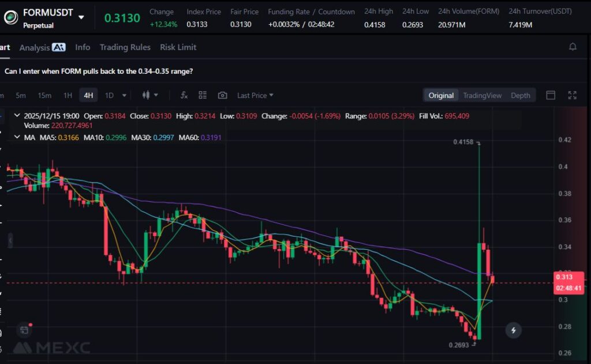The height and width of the screenshot is (364, 591).
Task: Take a chart screenshot with the camera icon
Action: [222, 95]
